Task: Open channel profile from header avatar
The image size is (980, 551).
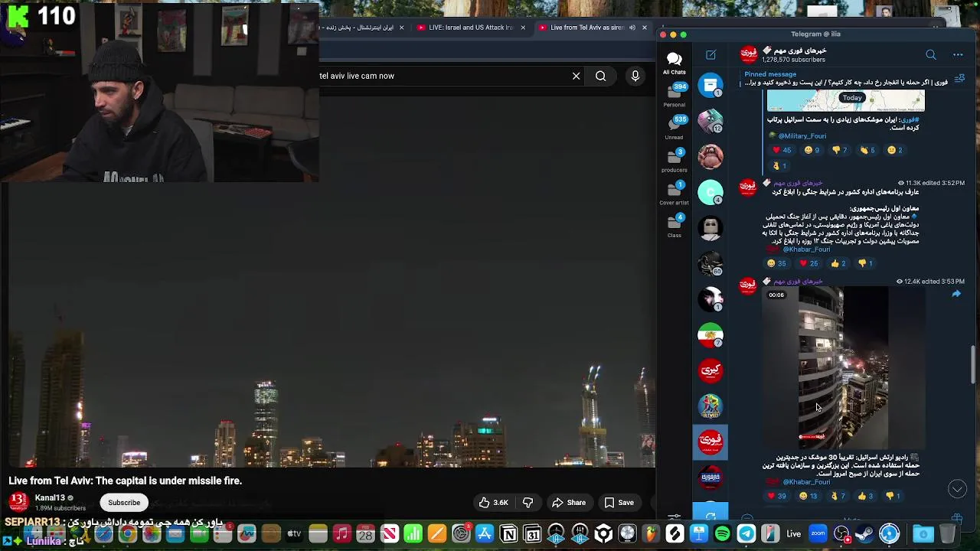Action: (749, 54)
